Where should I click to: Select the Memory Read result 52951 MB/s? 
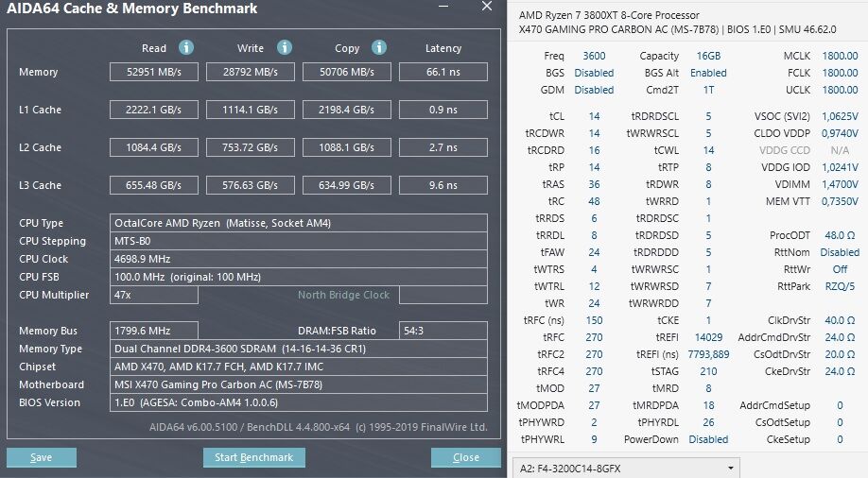point(153,72)
